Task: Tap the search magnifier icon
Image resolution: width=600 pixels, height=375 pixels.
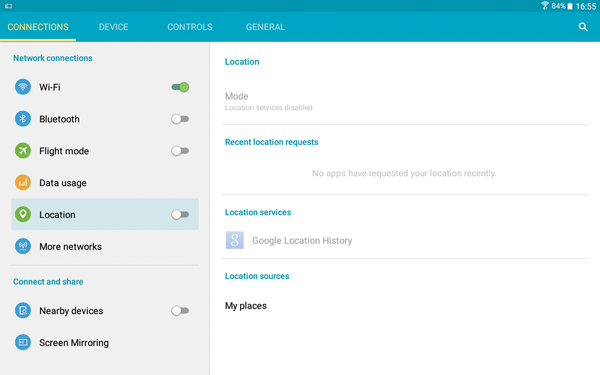Action: tap(583, 27)
